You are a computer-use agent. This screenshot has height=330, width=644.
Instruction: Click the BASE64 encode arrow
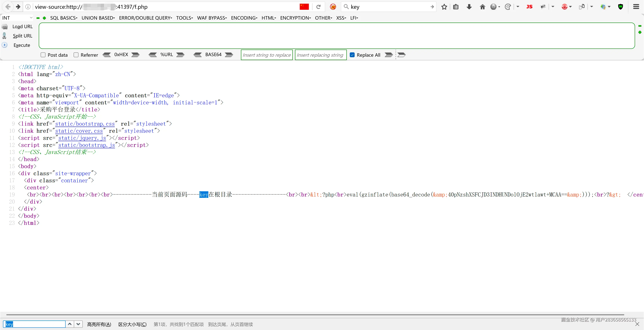[x=229, y=55]
